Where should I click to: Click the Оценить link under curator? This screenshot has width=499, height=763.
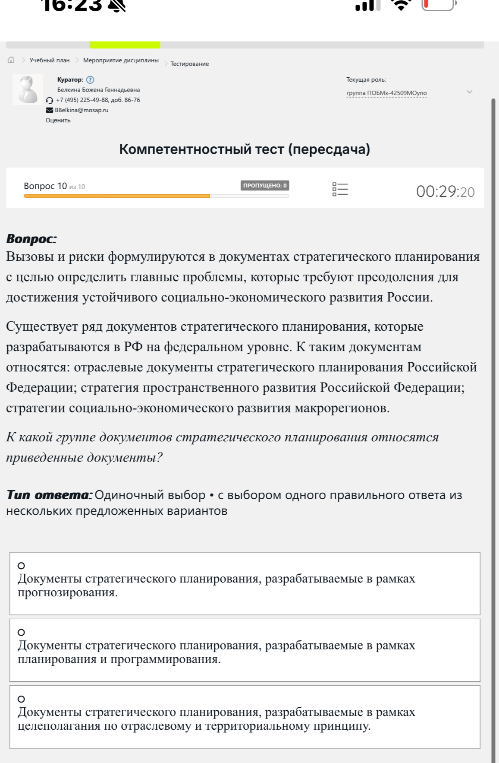(x=58, y=120)
